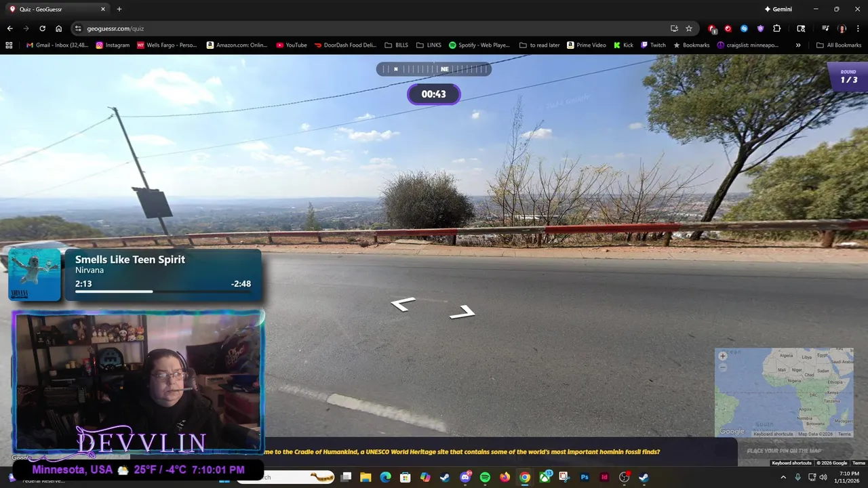Open Spotify from the taskbar

pos(485,477)
